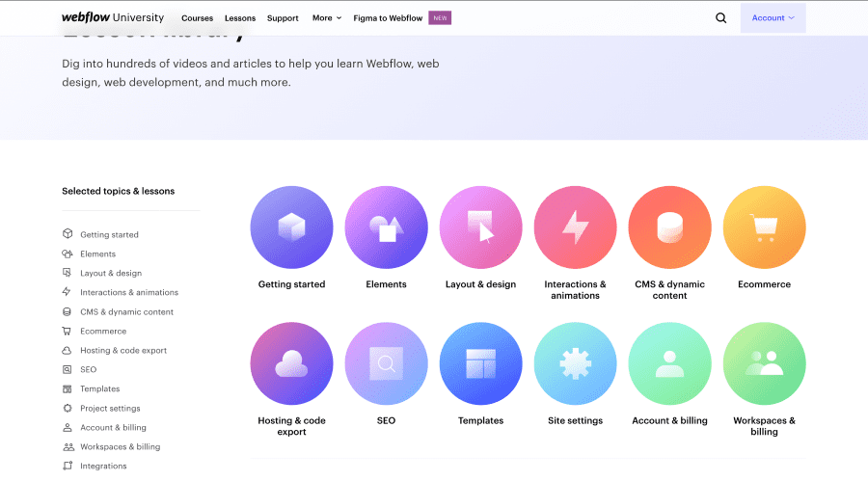Open the Interactions & animations lightning circle icon
The height and width of the screenshot is (481, 868).
tap(575, 227)
